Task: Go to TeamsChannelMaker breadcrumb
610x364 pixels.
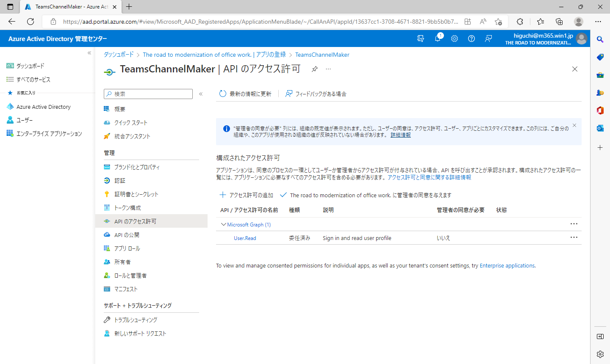Action: pos(322,55)
